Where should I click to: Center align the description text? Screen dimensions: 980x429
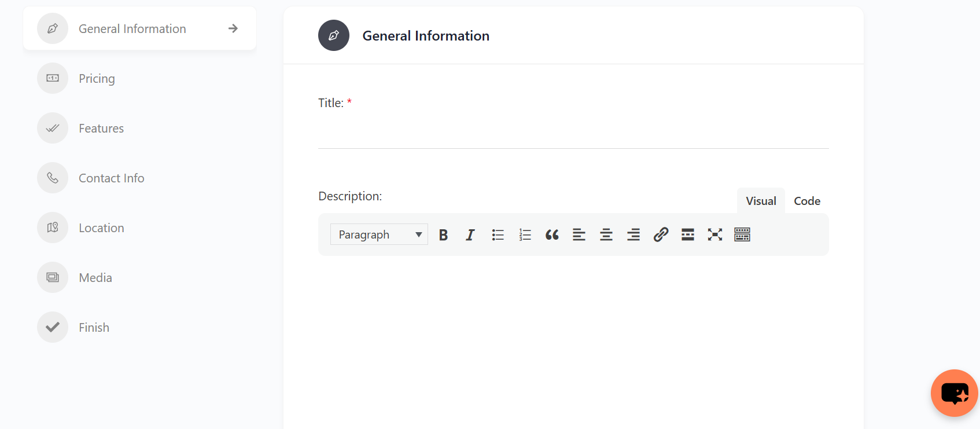[606, 234]
